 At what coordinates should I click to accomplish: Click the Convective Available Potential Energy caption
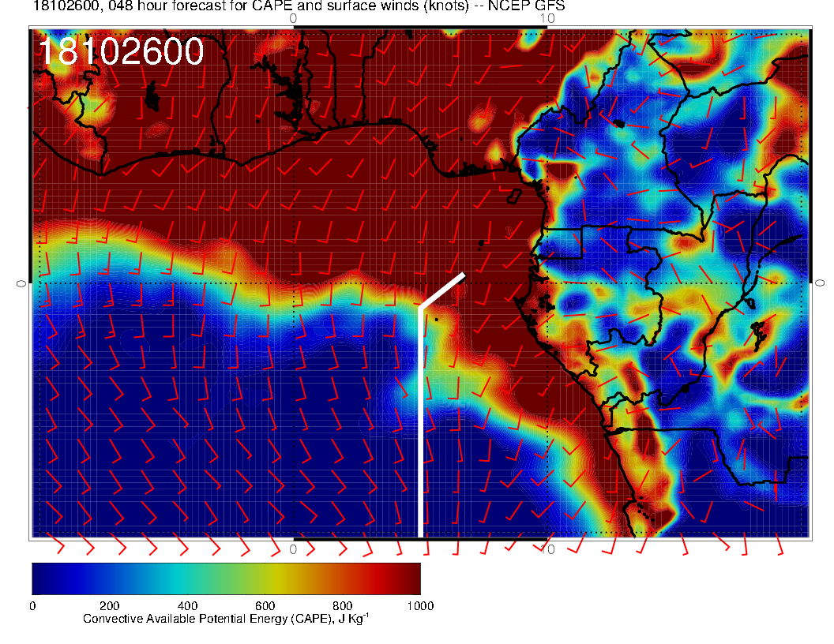tap(226, 619)
